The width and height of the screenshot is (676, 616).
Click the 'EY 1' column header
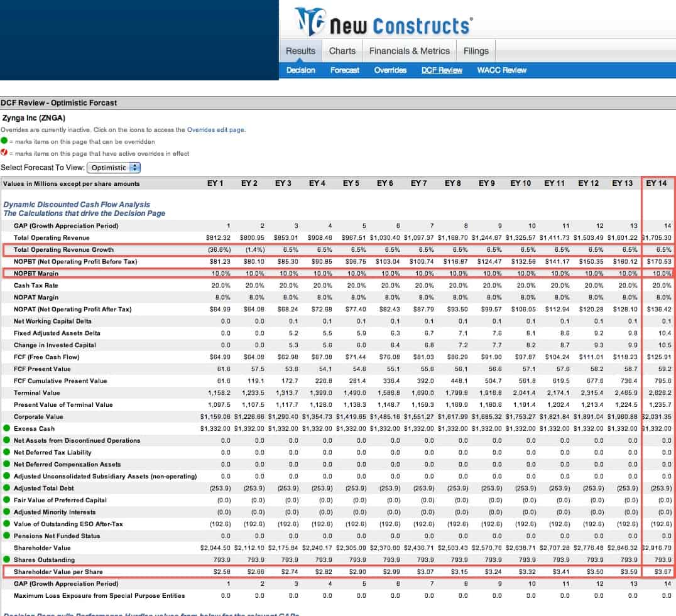coord(215,183)
